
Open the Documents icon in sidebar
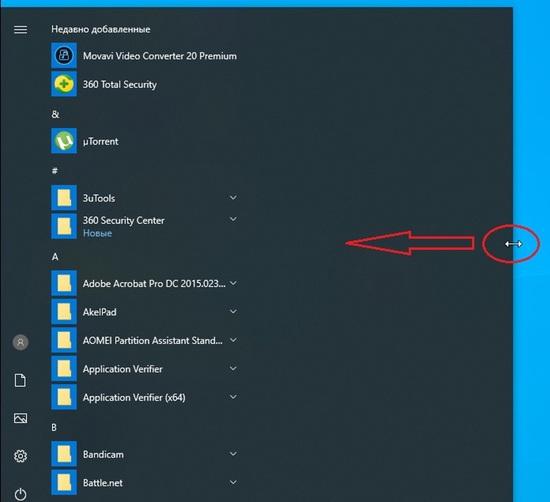[x=20, y=380]
